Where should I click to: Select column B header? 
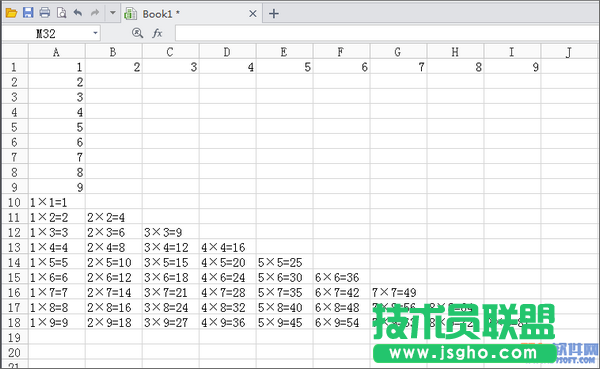[114, 52]
